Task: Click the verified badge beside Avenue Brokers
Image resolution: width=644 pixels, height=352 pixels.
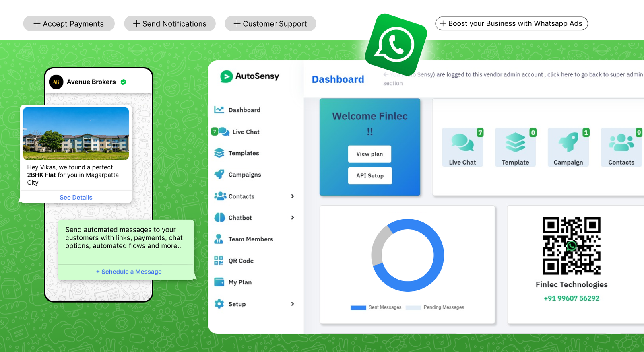Action: click(x=124, y=82)
